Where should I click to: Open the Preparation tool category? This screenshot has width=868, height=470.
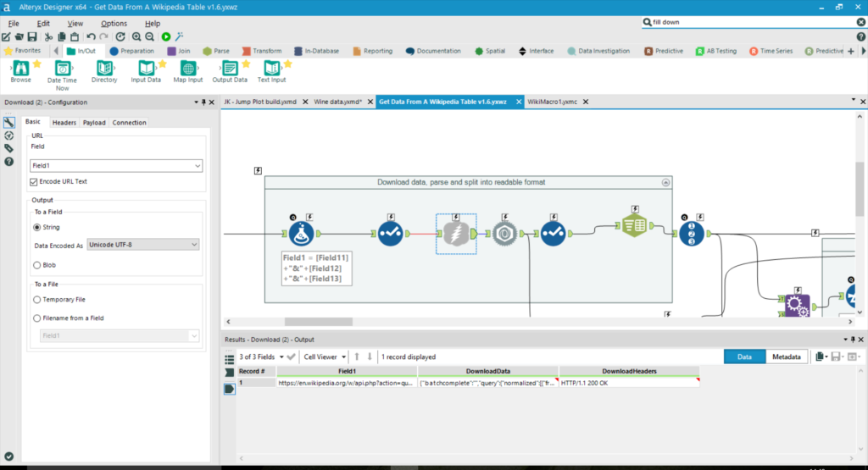(x=132, y=51)
